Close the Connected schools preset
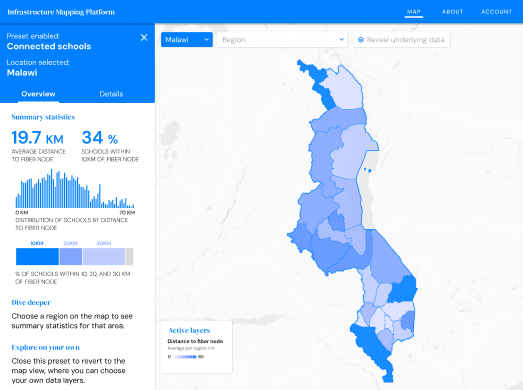Image resolution: width=523 pixels, height=390 pixels. tap(144, 37)
